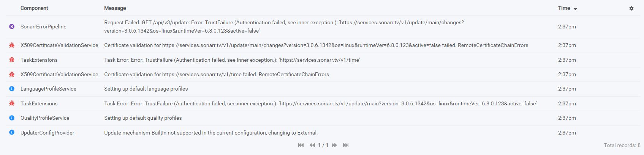This screenshot has width=644, height=155.
Task: Click the fatal error icon beside SonarrErrorPipeline
Action: pyautogui.click(x=12, y=27)
